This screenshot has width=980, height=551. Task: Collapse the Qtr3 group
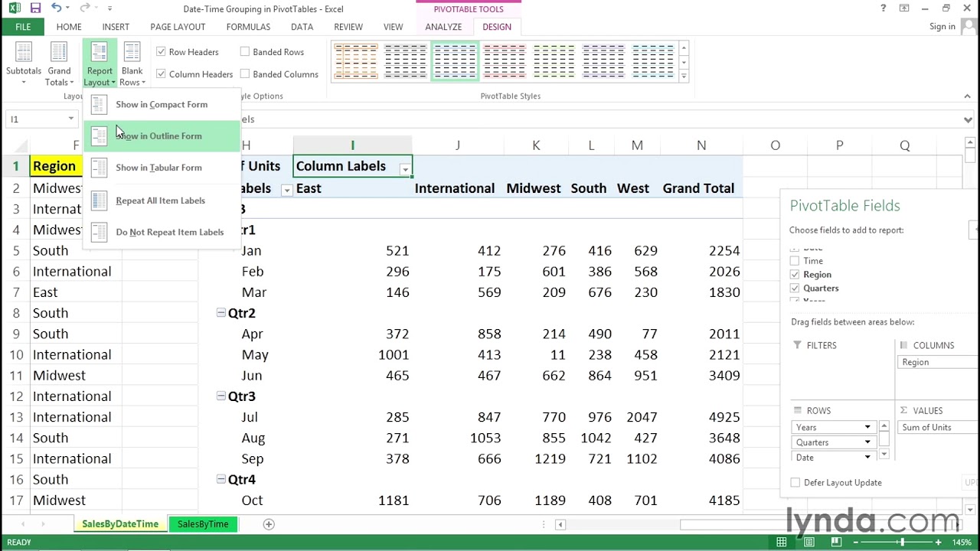click(x=220, y=396)
